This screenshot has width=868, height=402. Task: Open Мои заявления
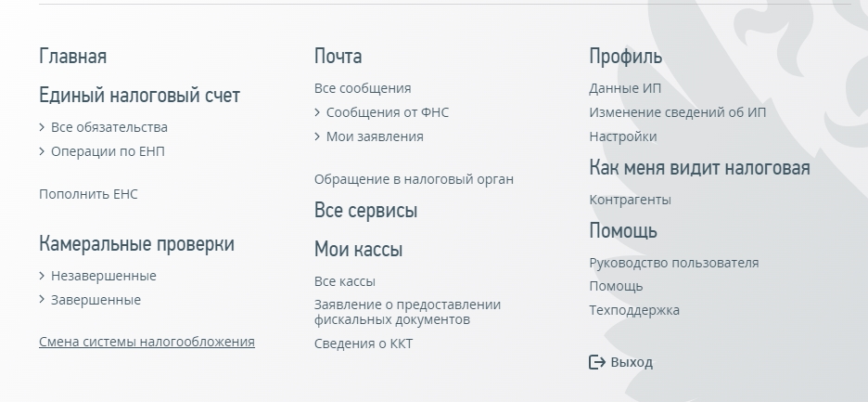tap(375, 136)
